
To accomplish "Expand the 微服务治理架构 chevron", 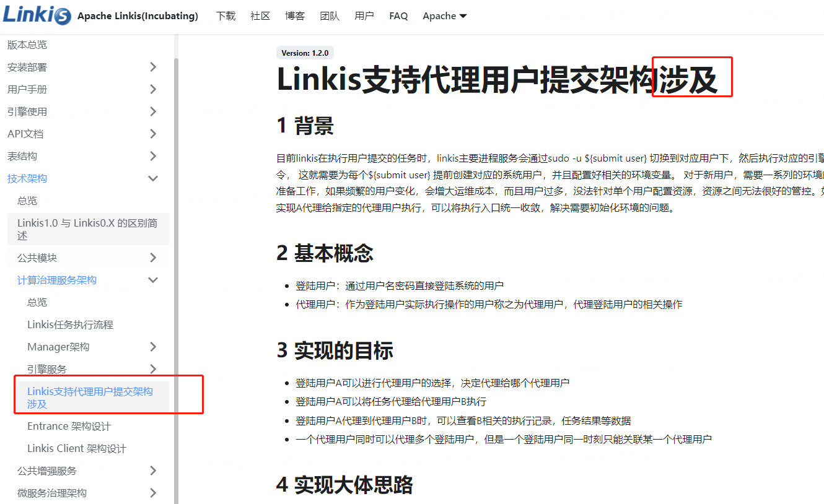I will coord(153,493).
